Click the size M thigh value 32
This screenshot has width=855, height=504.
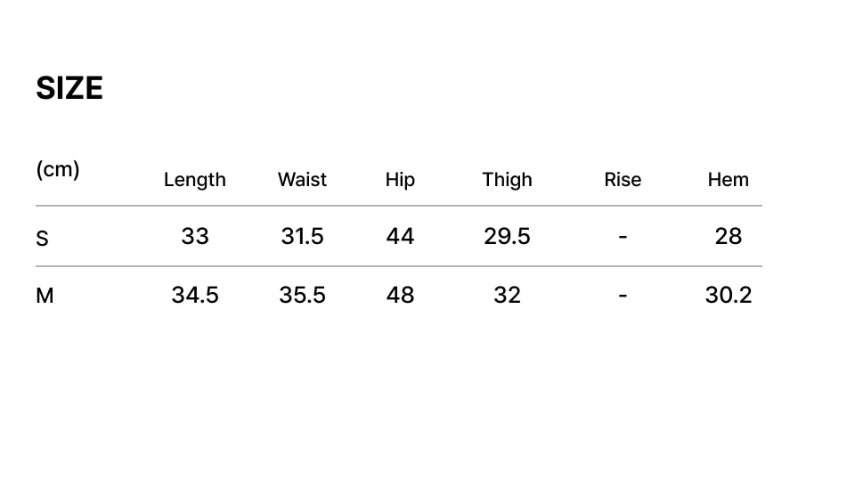pyautogui.click(x=507, y=295)
